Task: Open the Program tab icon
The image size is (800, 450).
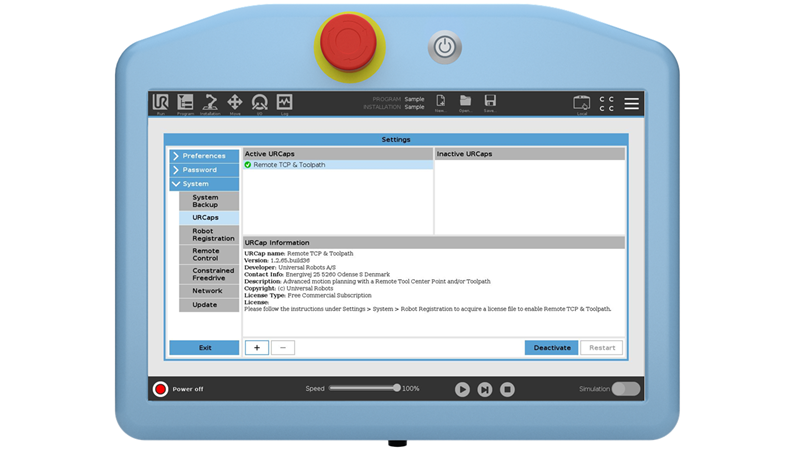Action: pyautogui.click(x=185, y=104)
